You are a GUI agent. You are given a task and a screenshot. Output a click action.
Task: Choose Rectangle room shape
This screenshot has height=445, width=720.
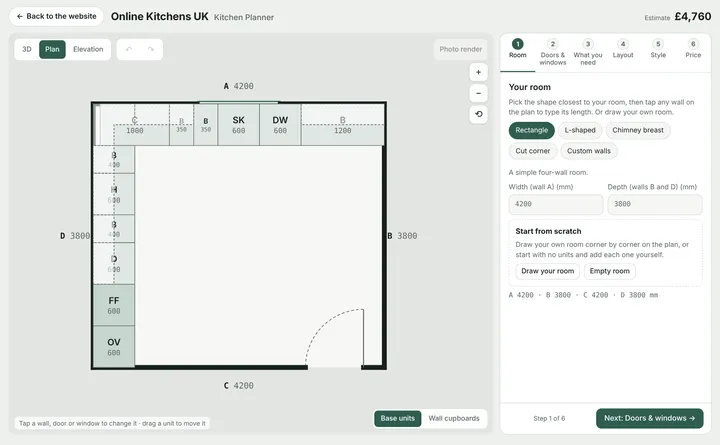(x=532, y=130)
